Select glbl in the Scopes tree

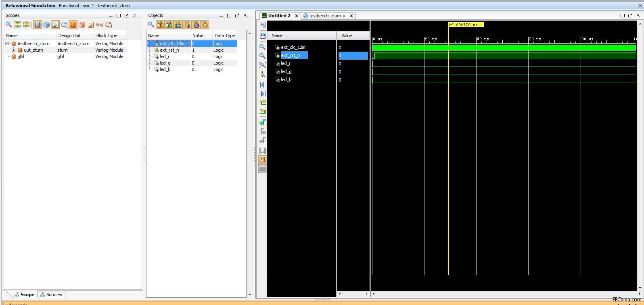click(21, 56)
